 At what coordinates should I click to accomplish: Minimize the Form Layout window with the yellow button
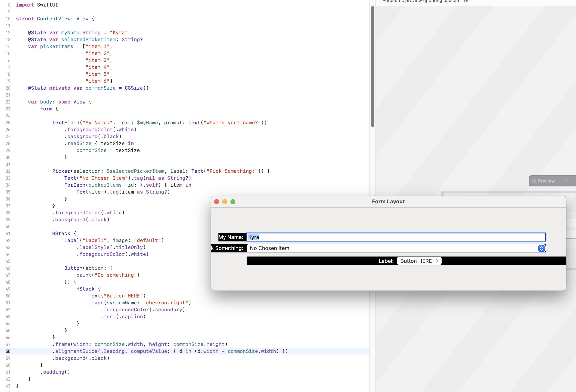coord(225,202)
